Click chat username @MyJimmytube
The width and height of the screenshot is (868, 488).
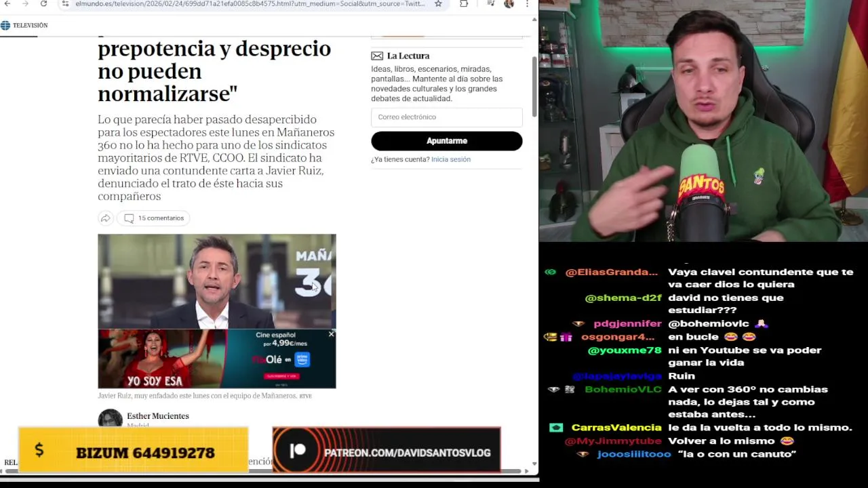[x=613, y=441]
